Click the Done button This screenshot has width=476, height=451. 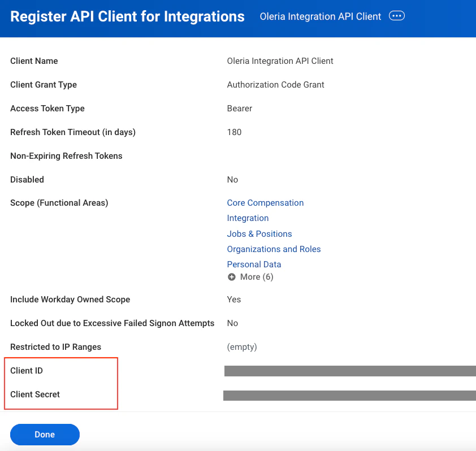(x=45, y=434)
